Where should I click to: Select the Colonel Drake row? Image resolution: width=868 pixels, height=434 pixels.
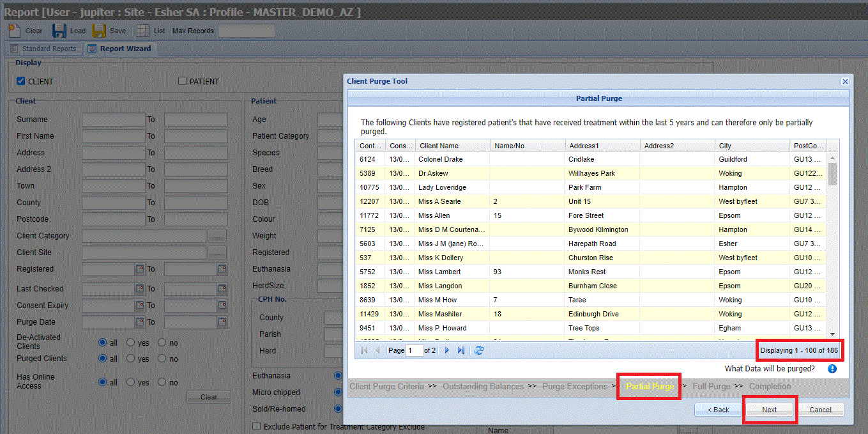pos(591,159)
